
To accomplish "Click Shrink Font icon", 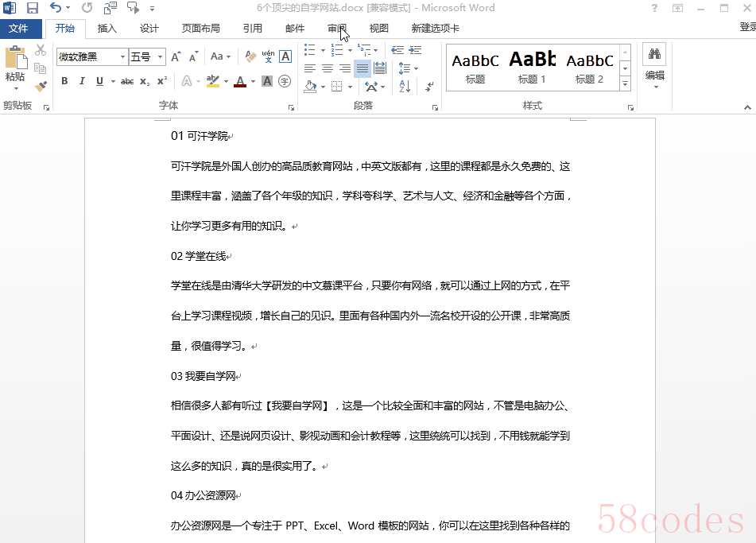I will click(194, 57).
